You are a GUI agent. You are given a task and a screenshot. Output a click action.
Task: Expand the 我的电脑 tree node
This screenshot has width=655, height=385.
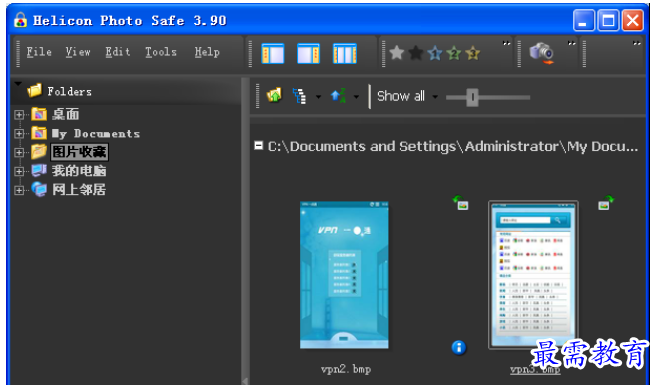pos(19,171)
